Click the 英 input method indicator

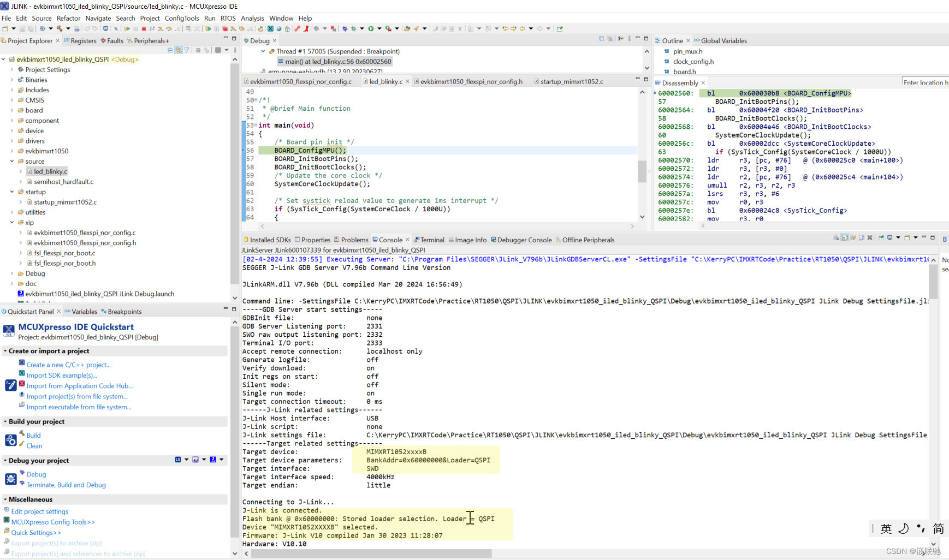(886, 528)
